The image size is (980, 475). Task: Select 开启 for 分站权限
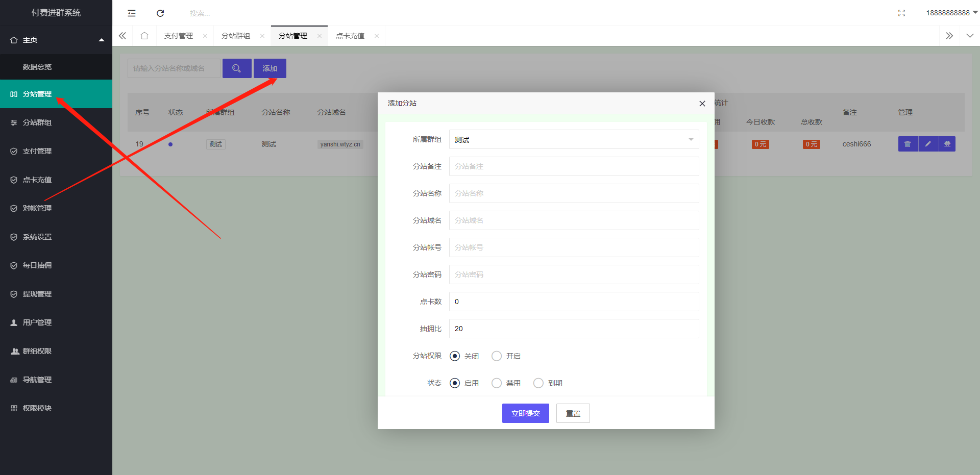point(497,356)
